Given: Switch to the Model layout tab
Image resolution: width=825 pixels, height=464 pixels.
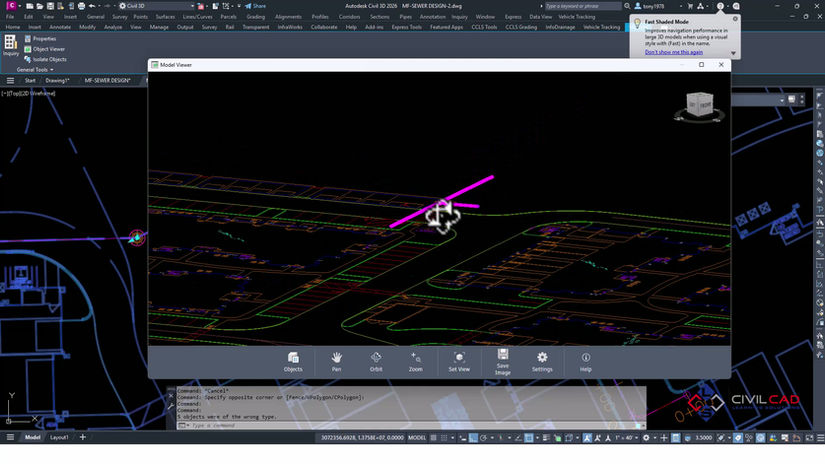Looking at the screenshot, I should click(33, 437).
